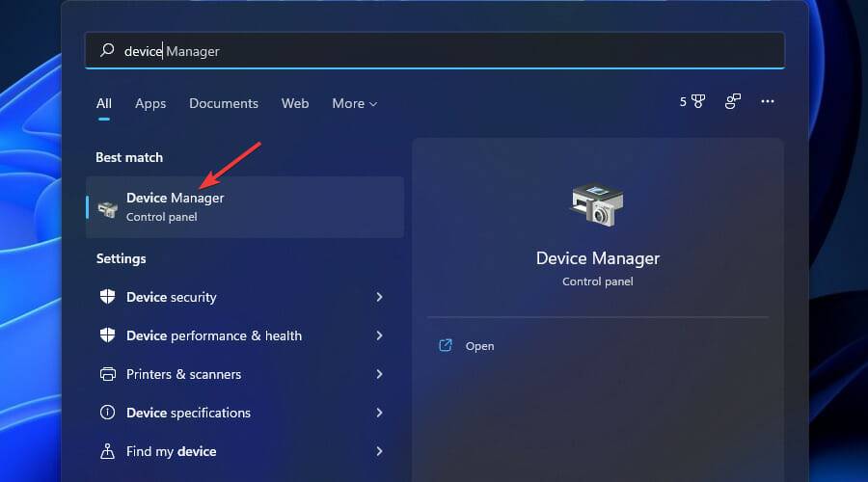Viewport: 868px width, 482px height.
Task: Expand Device security chevron arrow
Action: point(379,297)
